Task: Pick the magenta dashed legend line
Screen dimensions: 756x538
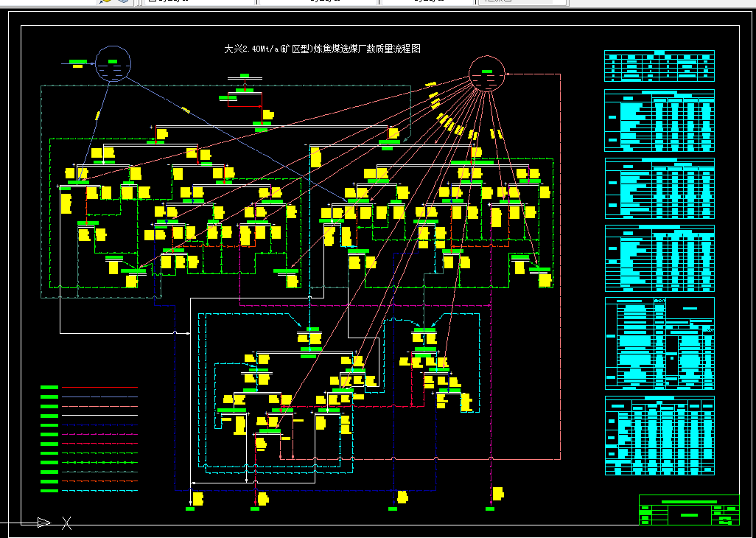Action: pyautogui.click(x=99, y=434)
